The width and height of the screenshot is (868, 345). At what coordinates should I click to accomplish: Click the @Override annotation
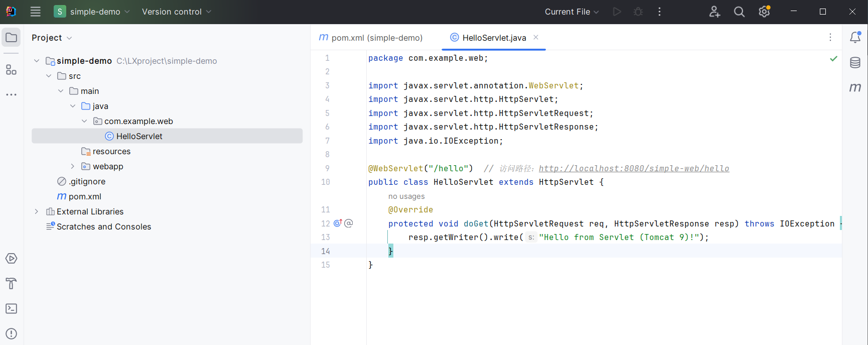pos(410,210)
